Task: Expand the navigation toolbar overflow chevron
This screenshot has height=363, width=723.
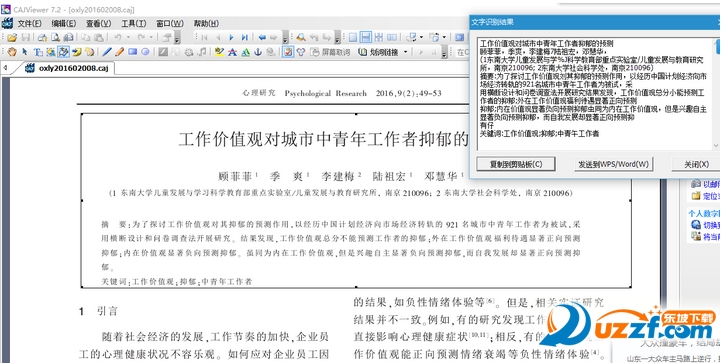Action: 285,38
